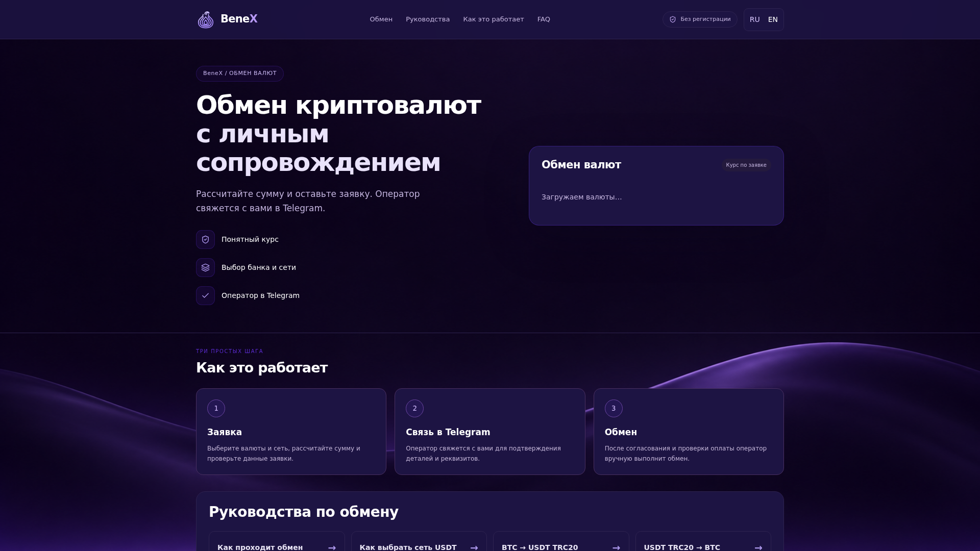Click the shield icon next to Понятный курс
This screenshot has height=551, width=980.
(205, 239)
